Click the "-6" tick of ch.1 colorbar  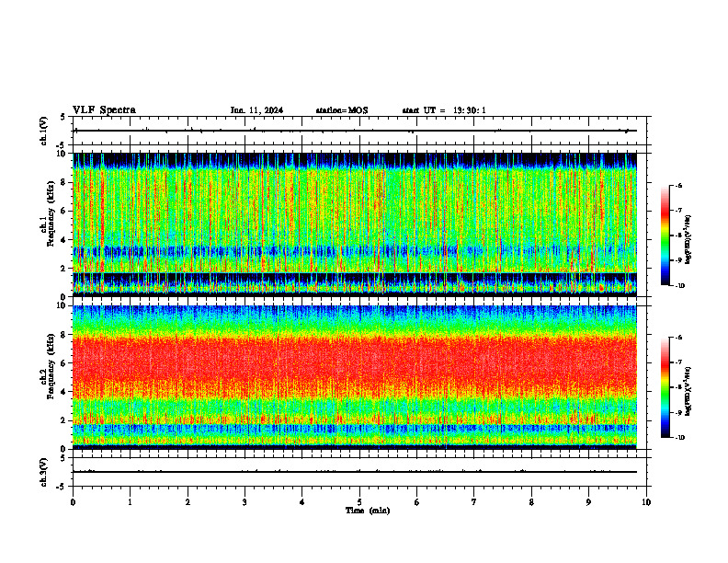678,185
